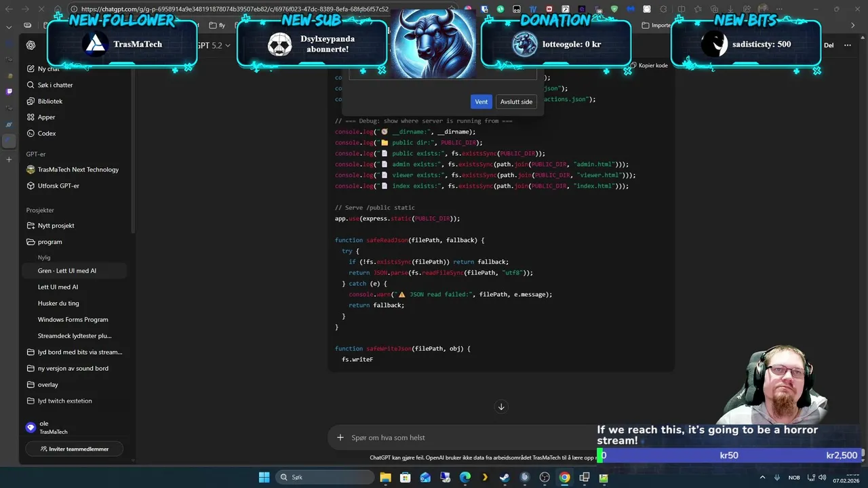The image size is (868, 488).
Task: Open the Importe bookmarks folder
Action: coord(656,25)
